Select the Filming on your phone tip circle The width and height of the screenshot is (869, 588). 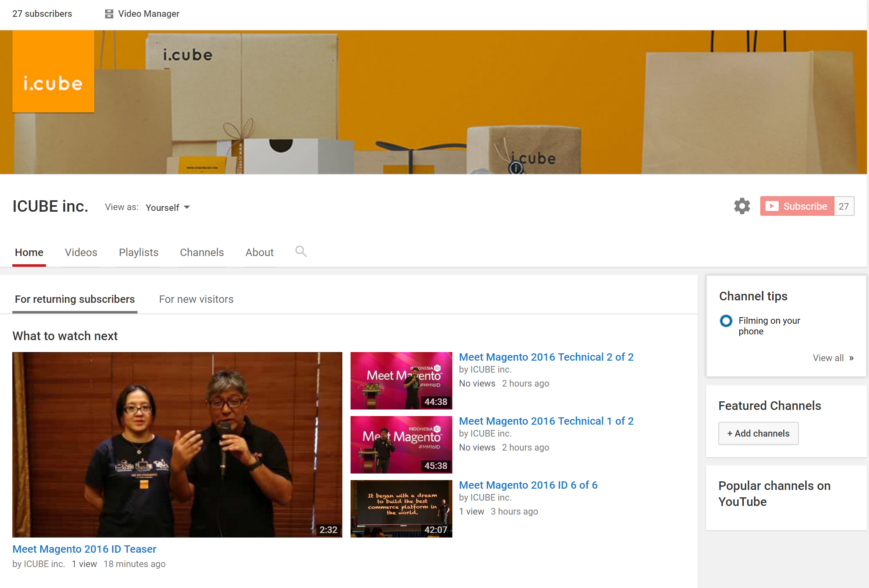tap(726, 320)
